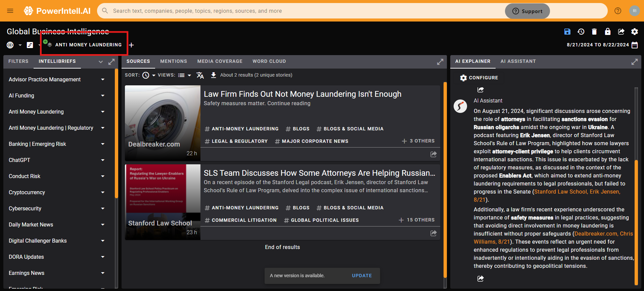Click the globe region icon

coord(10,45)
